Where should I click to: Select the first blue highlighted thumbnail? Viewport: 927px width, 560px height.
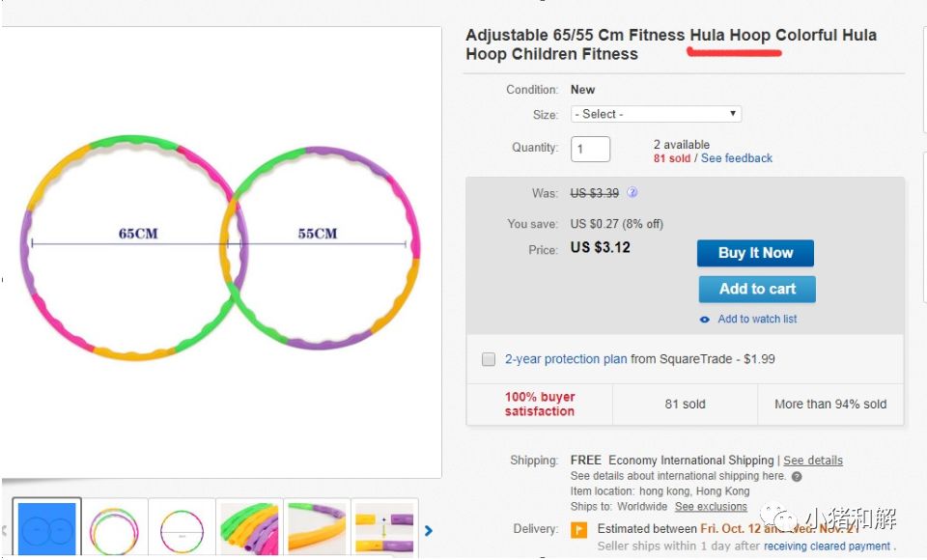(x=46, y=529)
